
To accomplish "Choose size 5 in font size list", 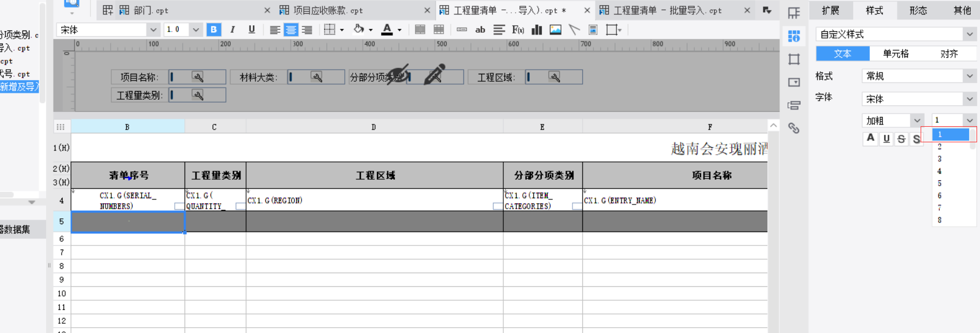I will click(x=951, y=183).
